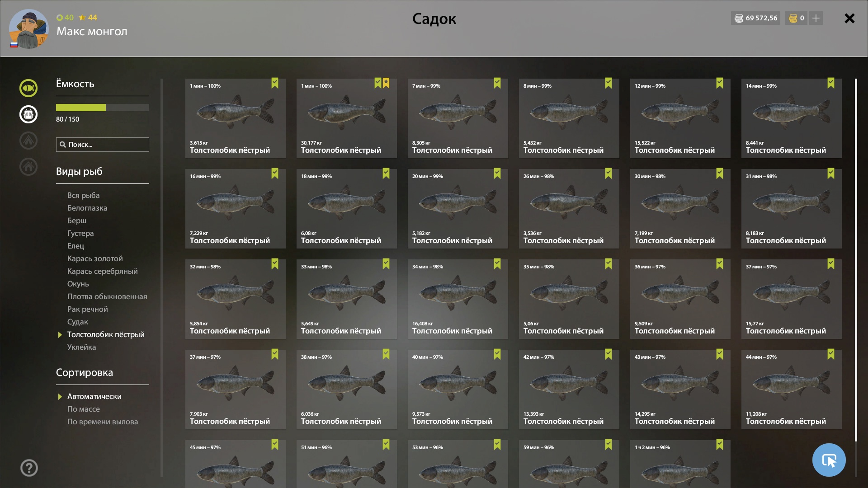Toggle bookmark flag on the 16,408 kg fish
The height and width of the screenshot is (488, 868).
pos(497,264)
